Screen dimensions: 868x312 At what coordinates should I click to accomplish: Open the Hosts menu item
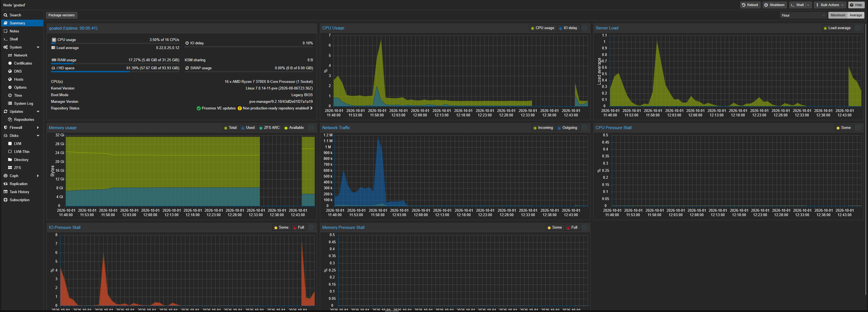[x=22, y=80]
